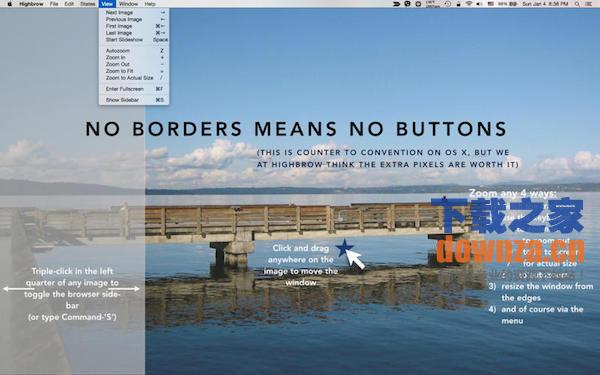Choose Next Image from View menu

134,13
